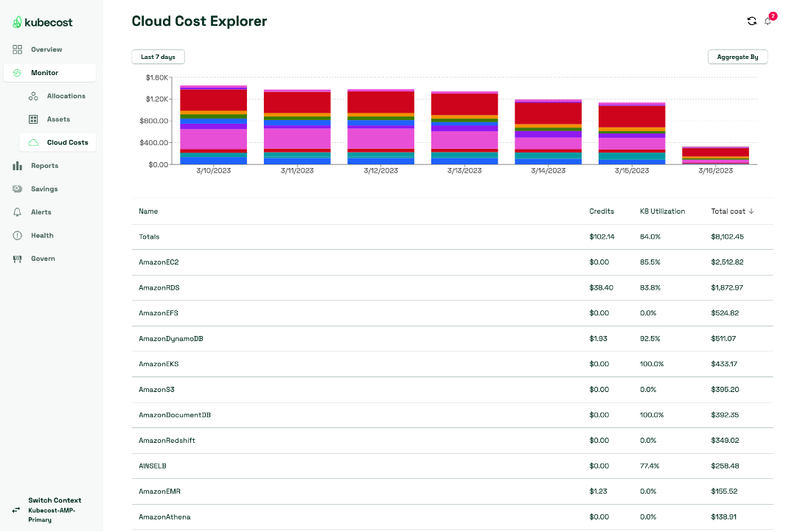Screen dimensions: 797x532
Task: Select the Reports bar chart icon
Action: pos(16,165)
